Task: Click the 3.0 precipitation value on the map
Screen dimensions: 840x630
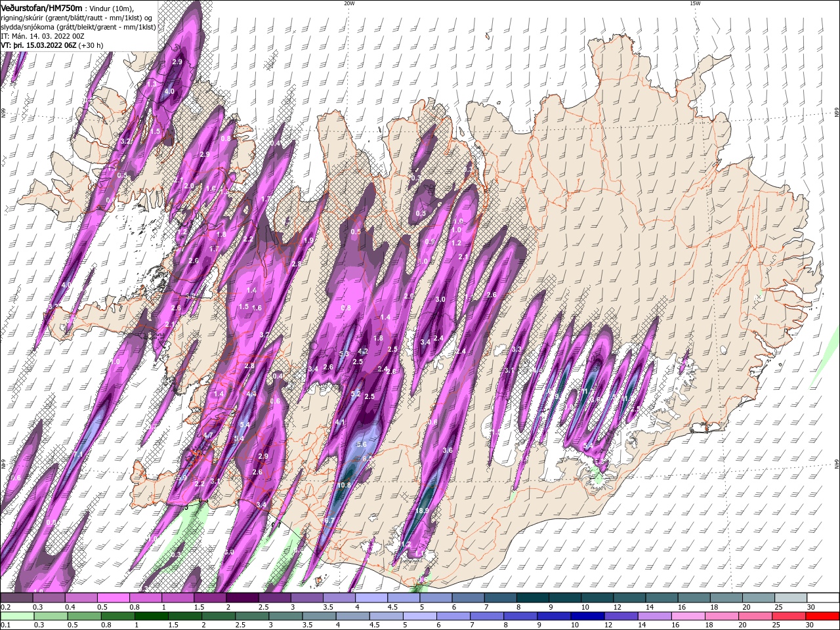Action: click(440, 299)
